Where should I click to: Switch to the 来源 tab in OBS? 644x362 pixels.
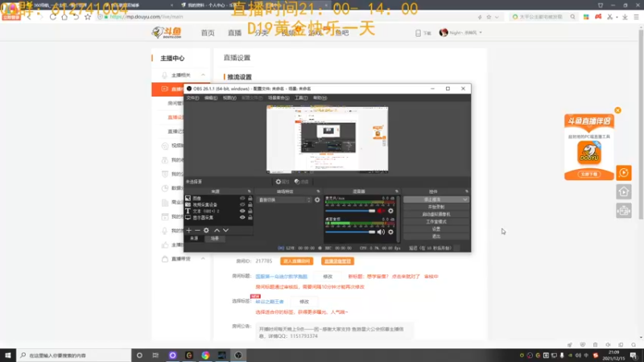pos(194,238)
